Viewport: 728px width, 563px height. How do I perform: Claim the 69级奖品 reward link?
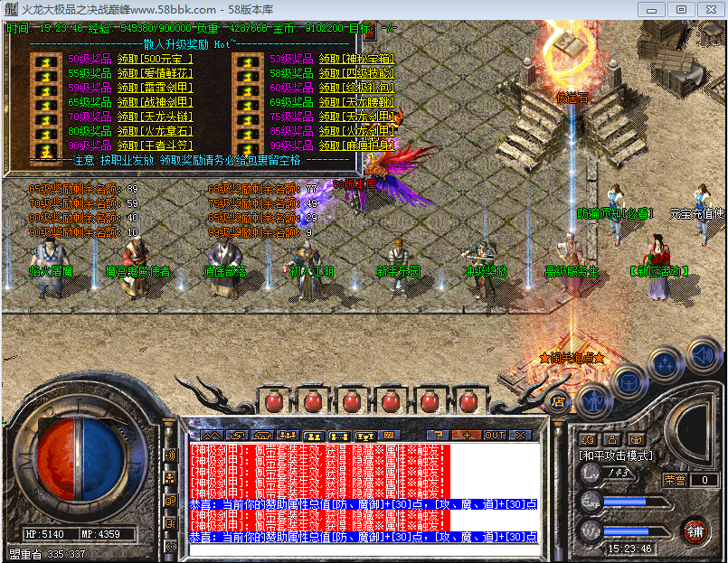(356, 102)
